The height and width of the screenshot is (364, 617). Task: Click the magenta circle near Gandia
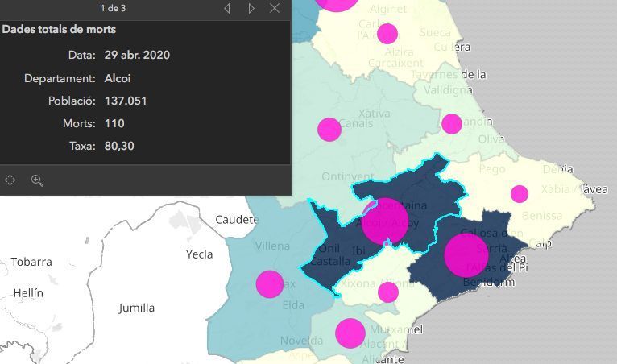pyautogui.click(x=452, y=123)
